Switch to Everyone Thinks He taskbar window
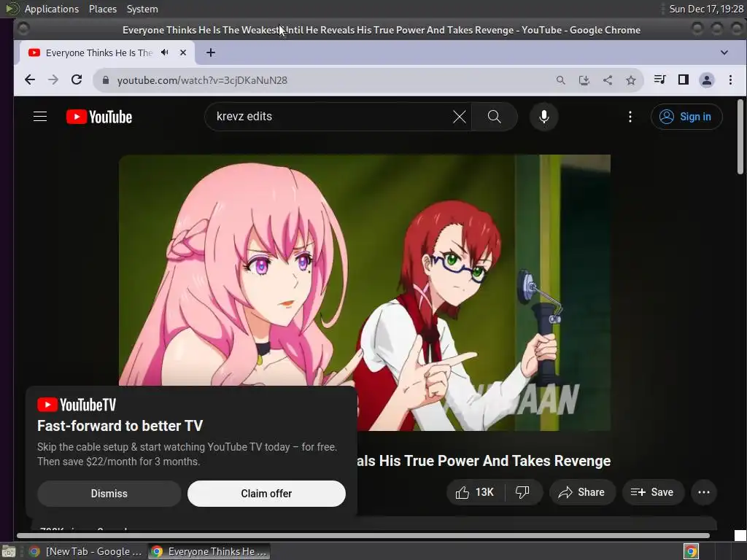This screenshot has width=747, height=560. point(209,551)
